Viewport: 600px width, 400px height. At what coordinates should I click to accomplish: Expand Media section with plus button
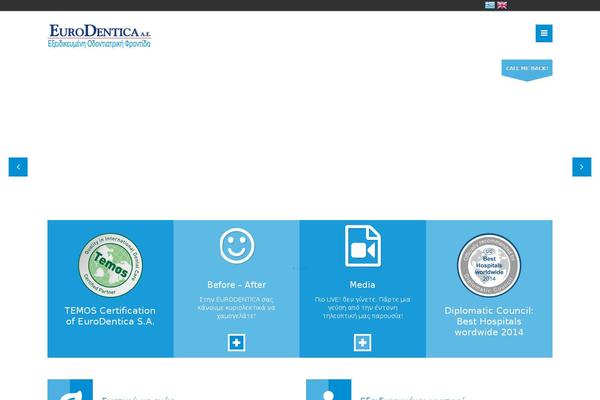362,343
